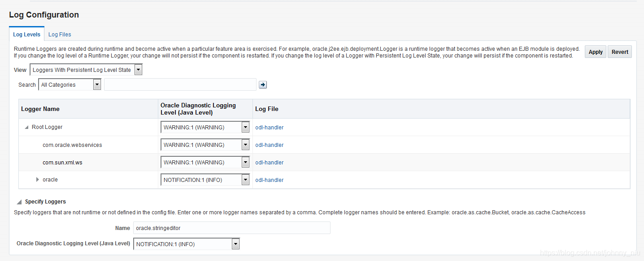
Task: Open Root Logger logging level dropdown
Action: click(x=205, y=127)
